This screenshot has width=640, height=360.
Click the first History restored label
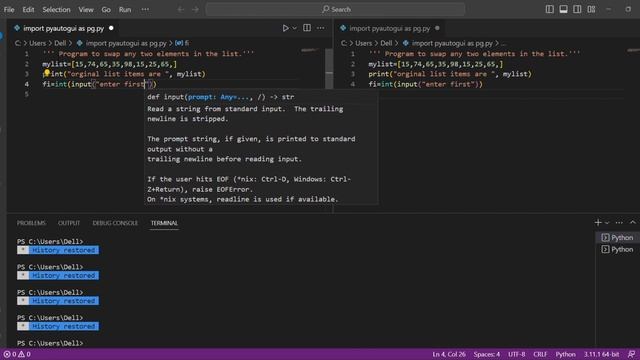[x=63, y=250]
